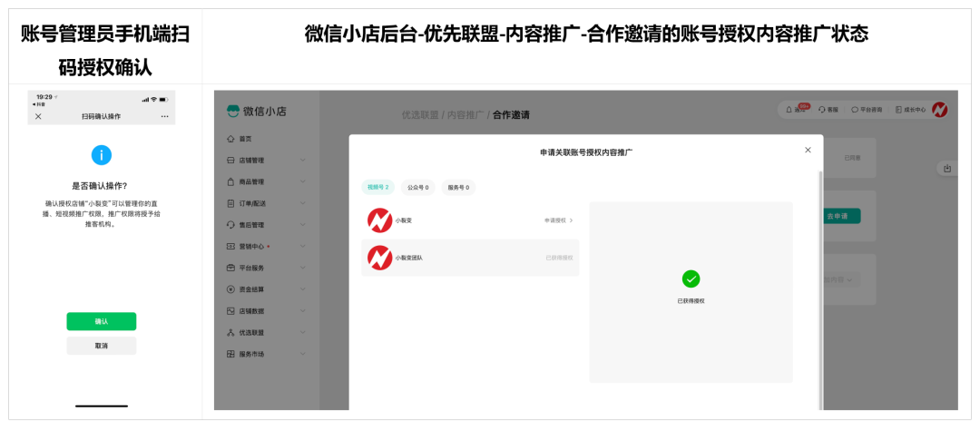Click the 已同意 status text behind dialog
This screenshot has height=430, width=980.
852,158
